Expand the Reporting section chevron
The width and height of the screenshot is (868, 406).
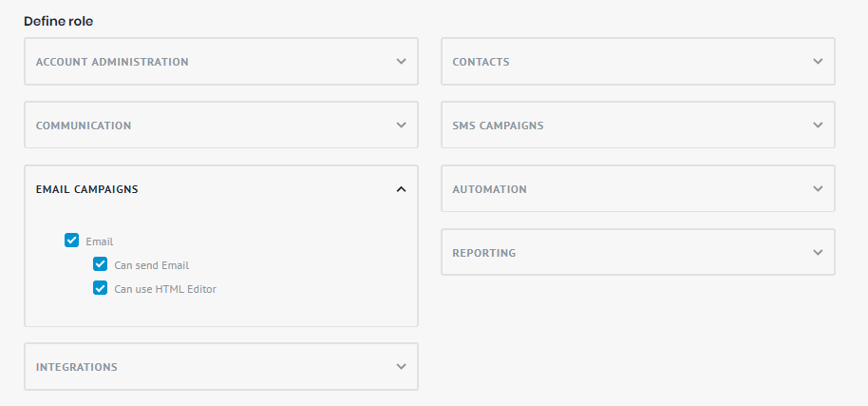click(x=818, y=253)
